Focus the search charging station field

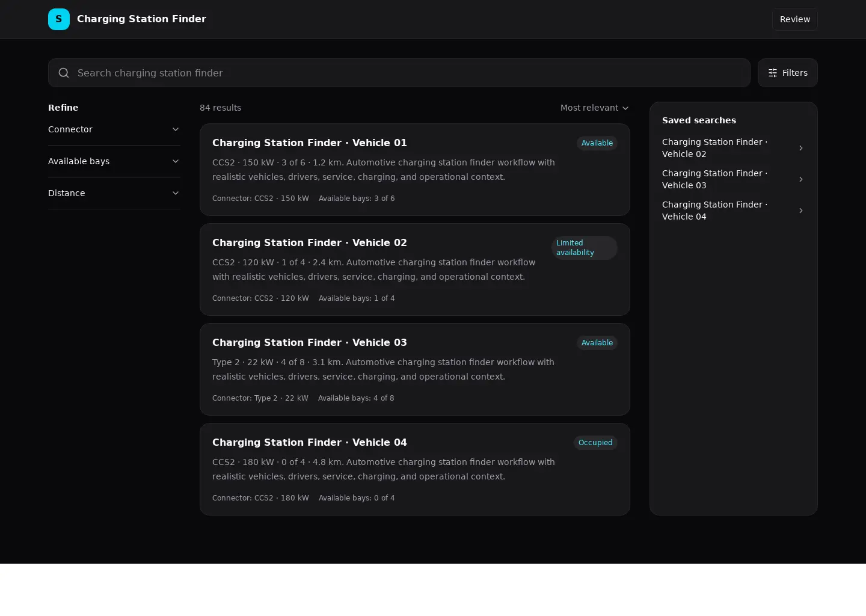(x=399, y=73)
